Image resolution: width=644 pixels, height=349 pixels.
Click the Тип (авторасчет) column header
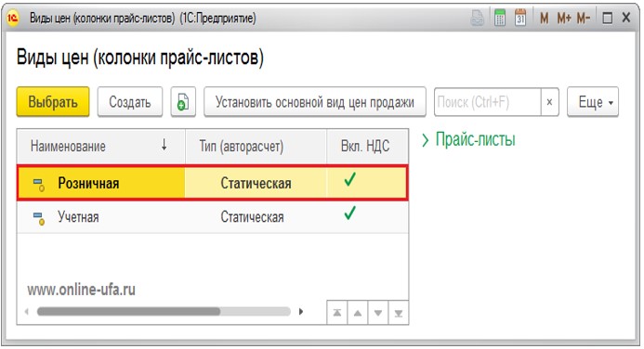(x=256, y=147)
